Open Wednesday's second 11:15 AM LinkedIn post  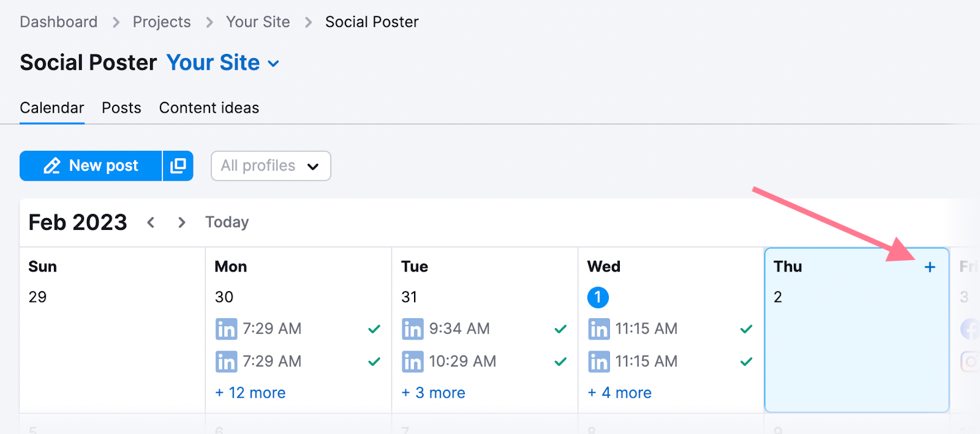coord(671,362)
